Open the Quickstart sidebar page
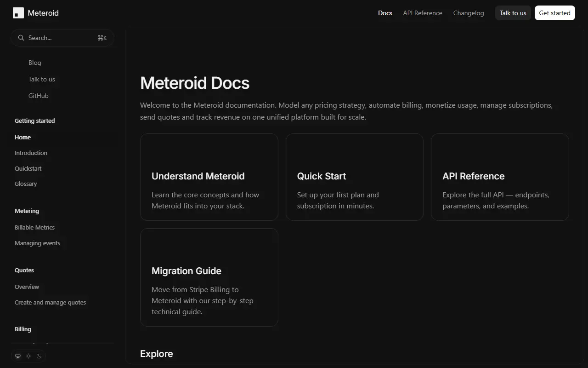Screen dimensions: 588x368 pos(28,168)
